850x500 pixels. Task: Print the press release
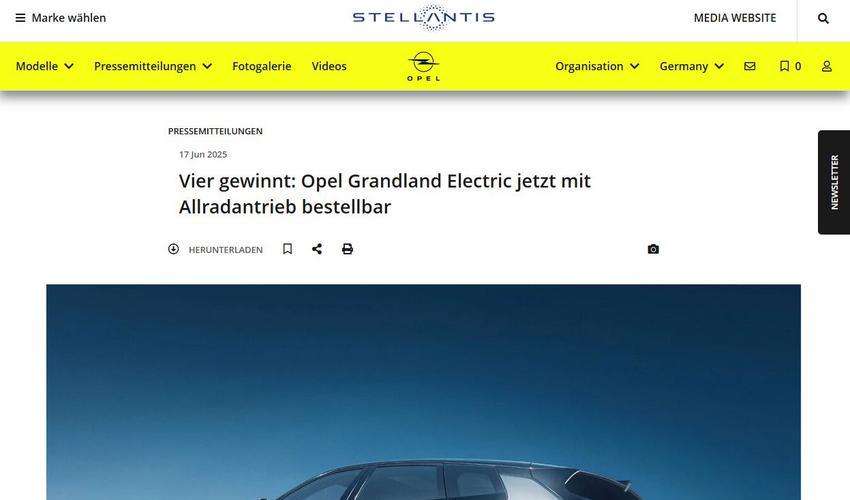(347, 249)
